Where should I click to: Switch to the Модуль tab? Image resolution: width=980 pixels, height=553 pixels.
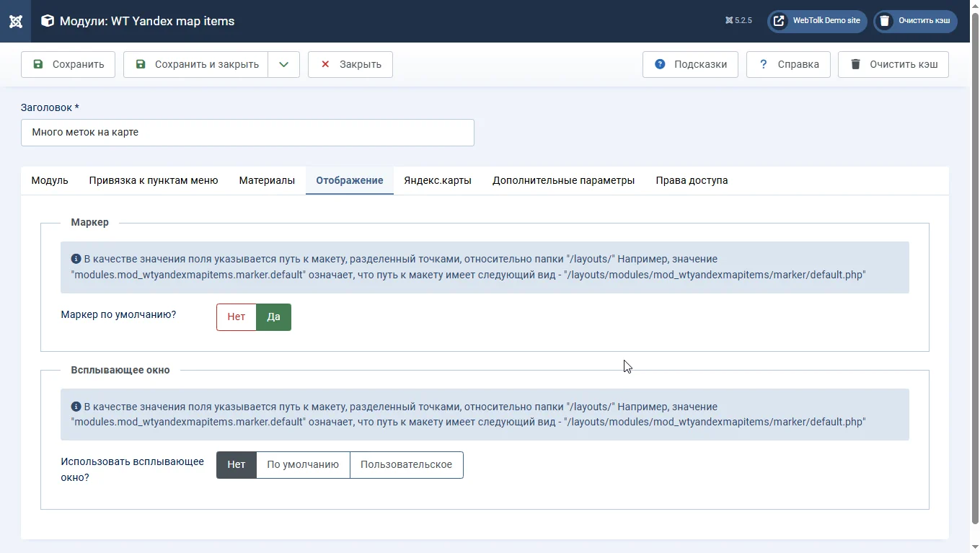tap(50, 180)
